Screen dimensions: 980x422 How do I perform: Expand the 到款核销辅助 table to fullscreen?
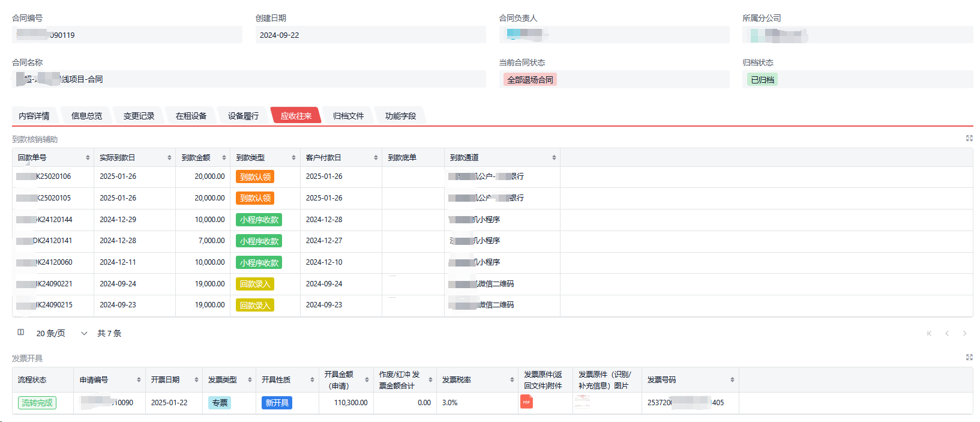969,138
